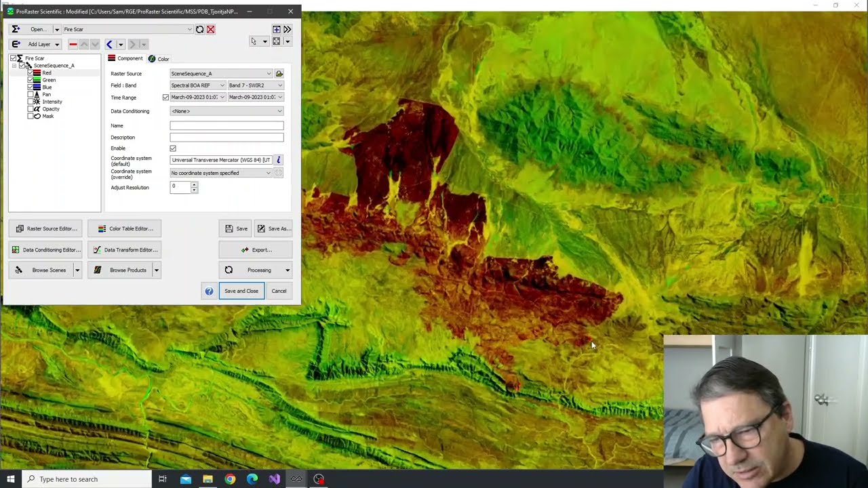Open the Time Range end date dropdown

tap(256, 98)
